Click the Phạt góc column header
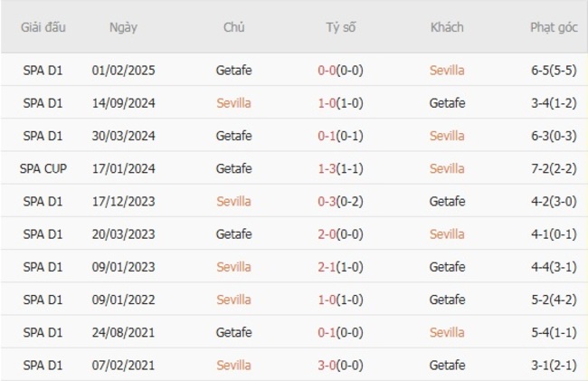Viewport: 588px width, 381px height. pos(554,27)
